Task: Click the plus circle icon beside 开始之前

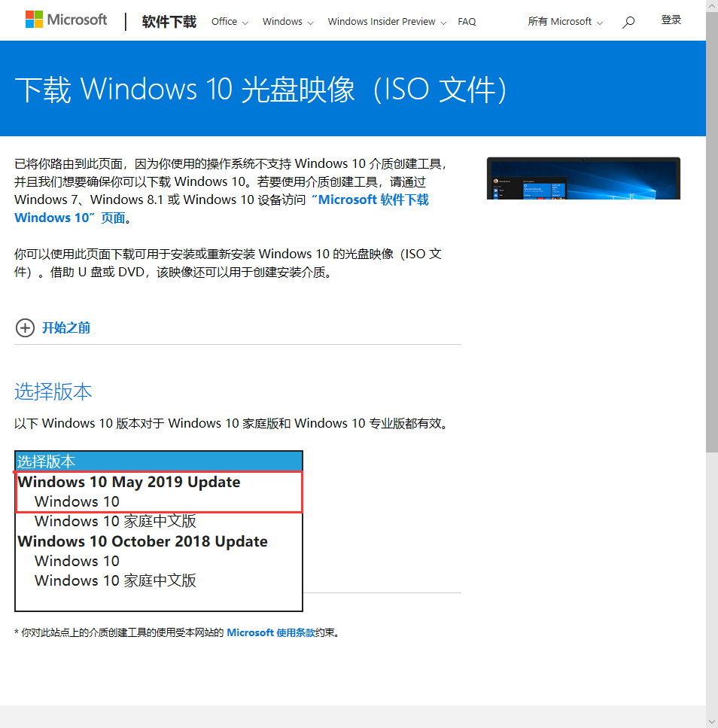Action: pos(25,327)
